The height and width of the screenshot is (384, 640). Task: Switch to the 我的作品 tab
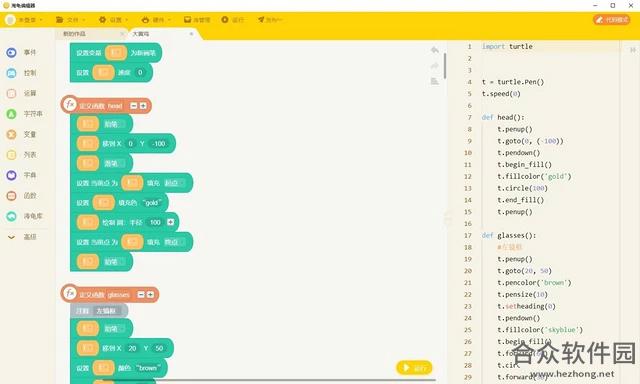pyautogui.click(x=92, y=34)
